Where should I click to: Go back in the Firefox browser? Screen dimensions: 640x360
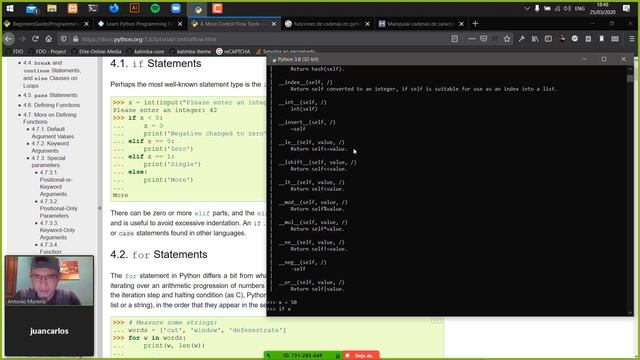9,39
